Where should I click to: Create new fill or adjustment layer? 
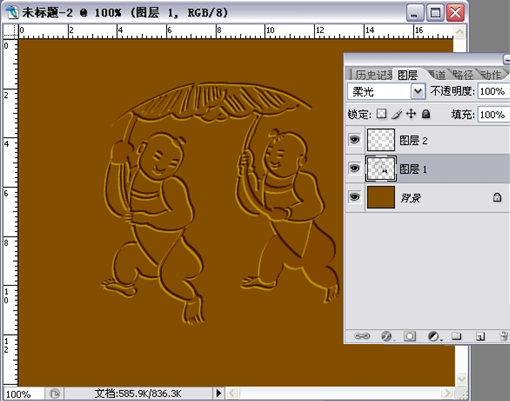coord(434,336)
